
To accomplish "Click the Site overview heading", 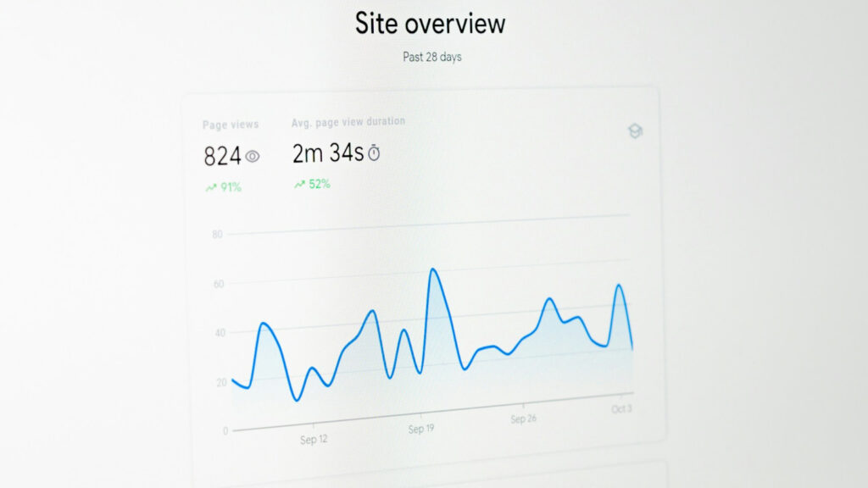I will coord(430,23).
